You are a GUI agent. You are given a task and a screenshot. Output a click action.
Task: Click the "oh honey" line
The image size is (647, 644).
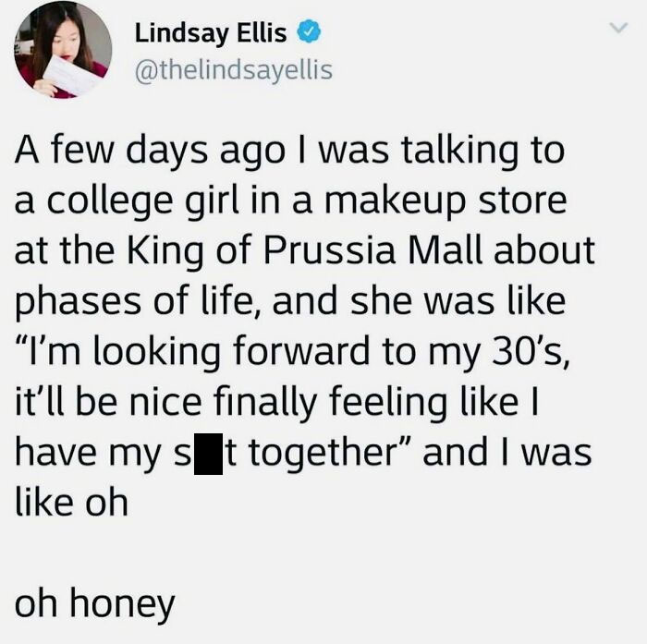[x=95, y=604]
